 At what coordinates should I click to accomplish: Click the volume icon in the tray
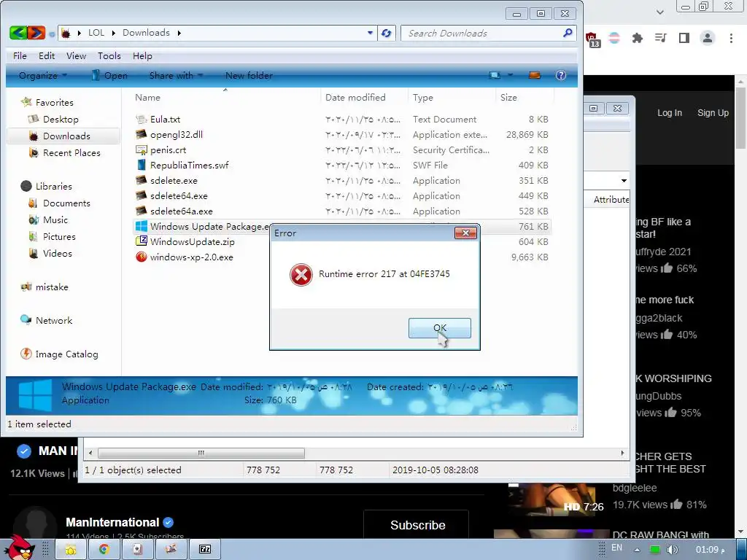[x=672, y=550]
